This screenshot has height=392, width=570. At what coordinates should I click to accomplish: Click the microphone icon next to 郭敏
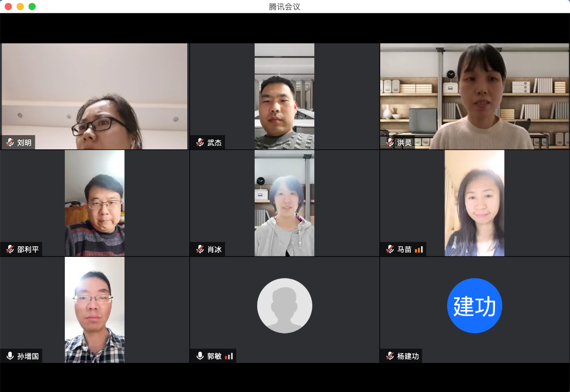(200, 356)
